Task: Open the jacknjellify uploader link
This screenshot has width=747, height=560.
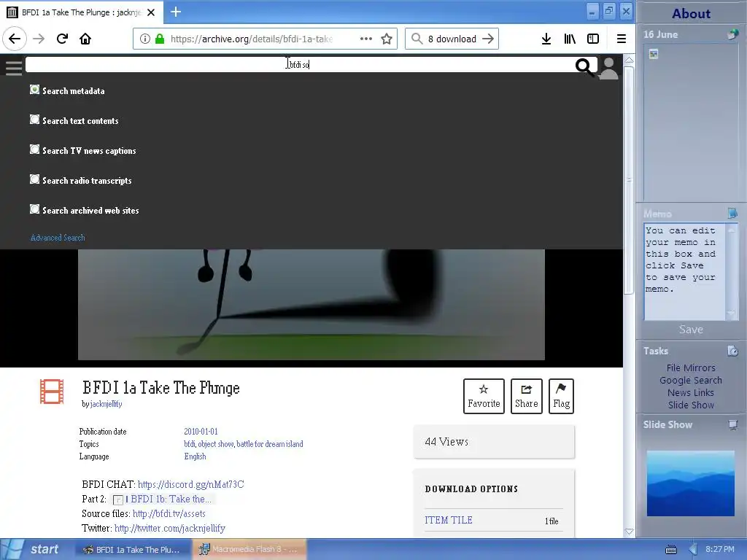Action: coord(107,404)
